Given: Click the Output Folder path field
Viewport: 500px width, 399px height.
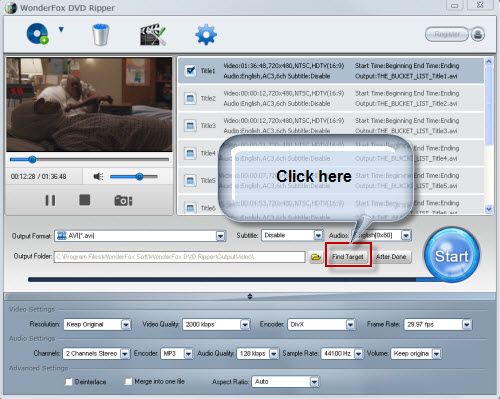Looking at the screenshot, I should click(x=179, y=257).
